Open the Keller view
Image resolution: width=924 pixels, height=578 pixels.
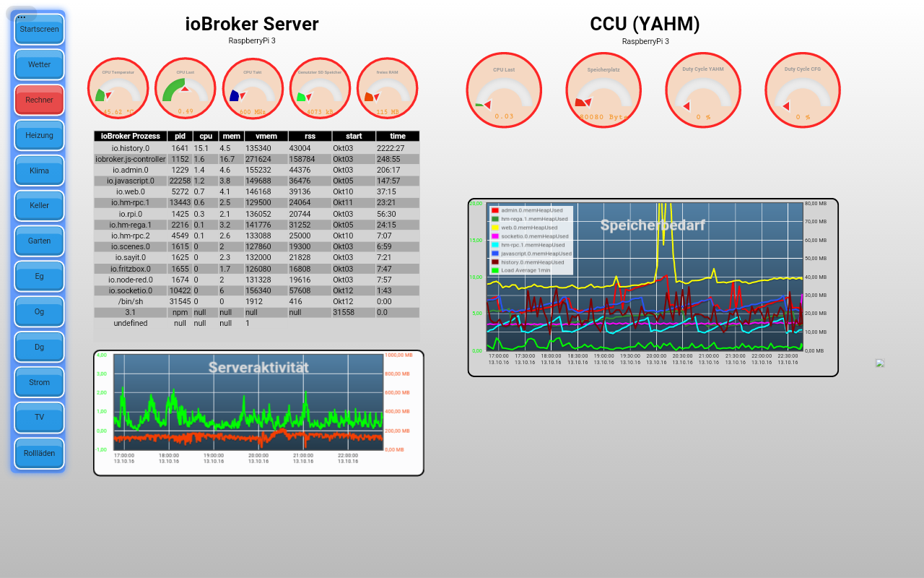39,206
